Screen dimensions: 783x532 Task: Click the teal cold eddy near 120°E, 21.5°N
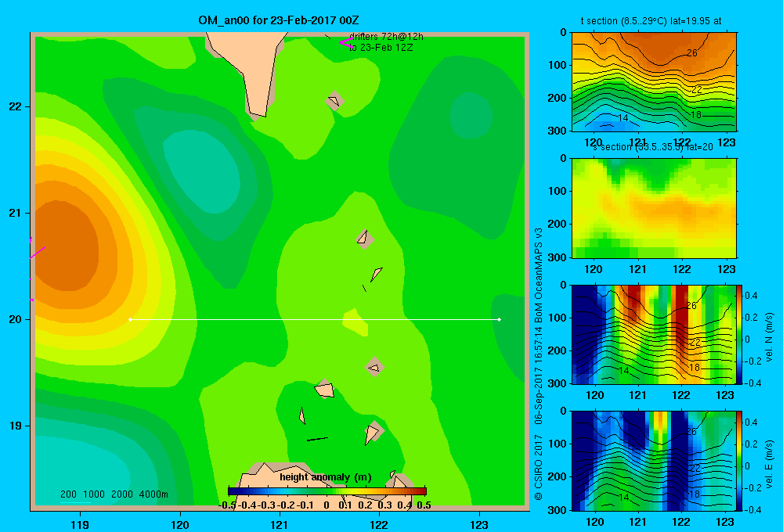pyautogui.click(x=202, y=171)
